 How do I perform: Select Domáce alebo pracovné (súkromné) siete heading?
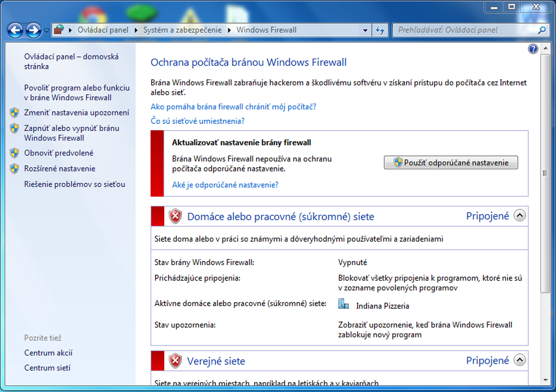pyautogui.click(x=281, y=216)
